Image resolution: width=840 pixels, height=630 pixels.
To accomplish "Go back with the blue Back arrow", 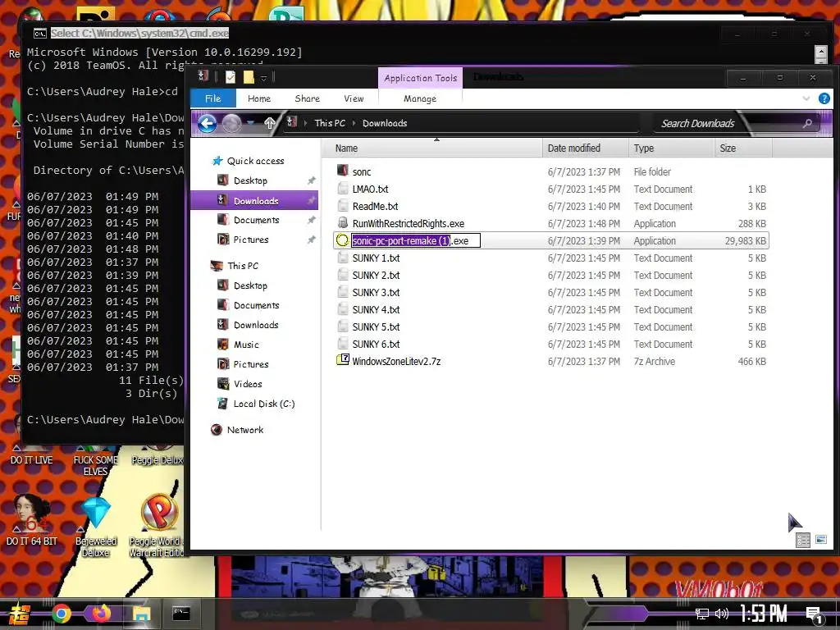I will pos(208,124).
